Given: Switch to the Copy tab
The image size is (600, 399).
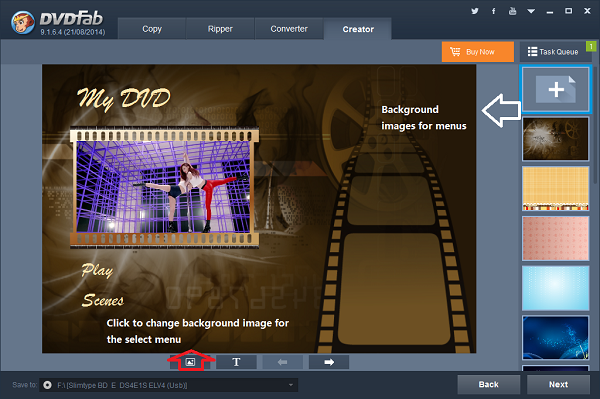Looking at the screenshot, I should tap(152, 29).
